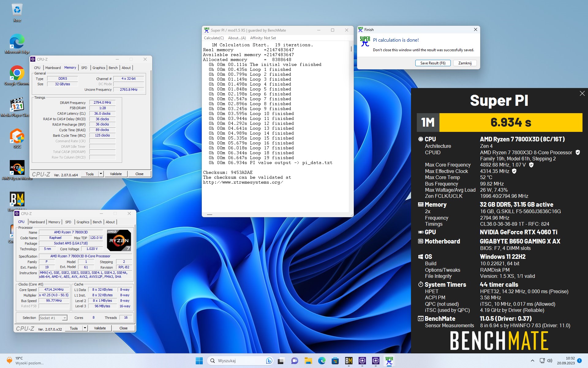This screenshot has height=368, width=588.
Task: Click Close button in CPU-Z CPU window
Action: (123, 328)
